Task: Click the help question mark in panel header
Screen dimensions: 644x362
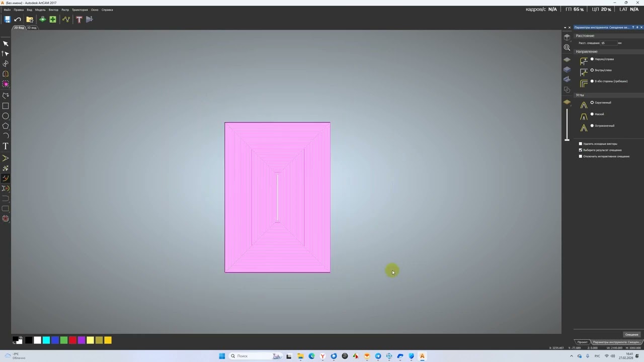Action: (x=633, y=27)
